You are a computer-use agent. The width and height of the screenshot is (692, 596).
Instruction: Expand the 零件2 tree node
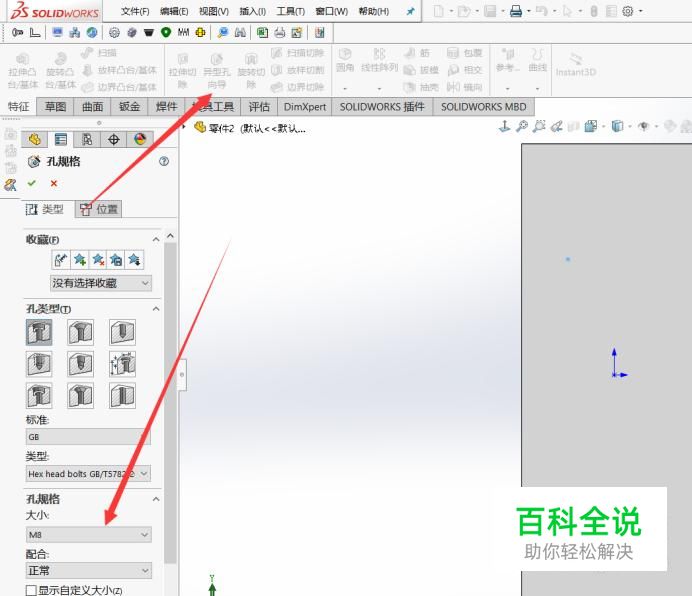[x=184, y=127]
